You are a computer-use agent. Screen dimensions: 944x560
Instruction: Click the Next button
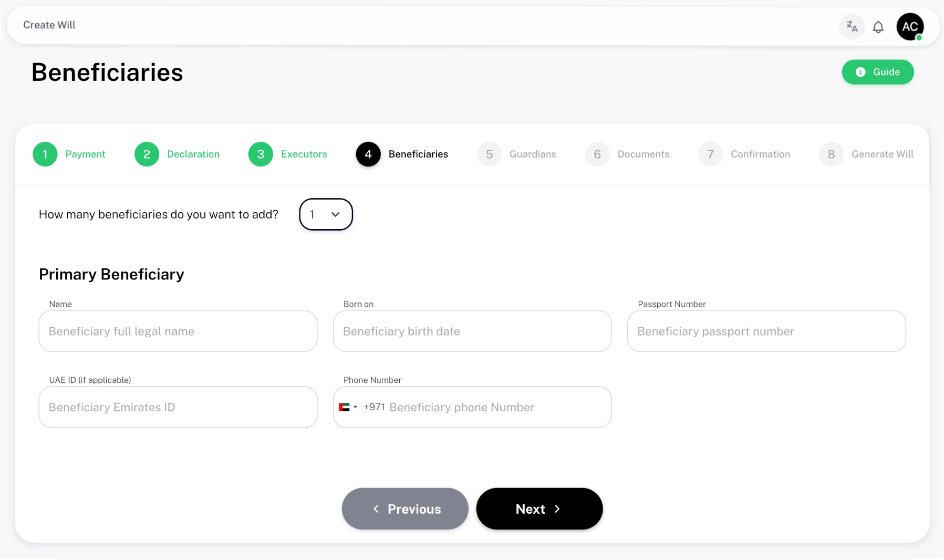point(540,509)
